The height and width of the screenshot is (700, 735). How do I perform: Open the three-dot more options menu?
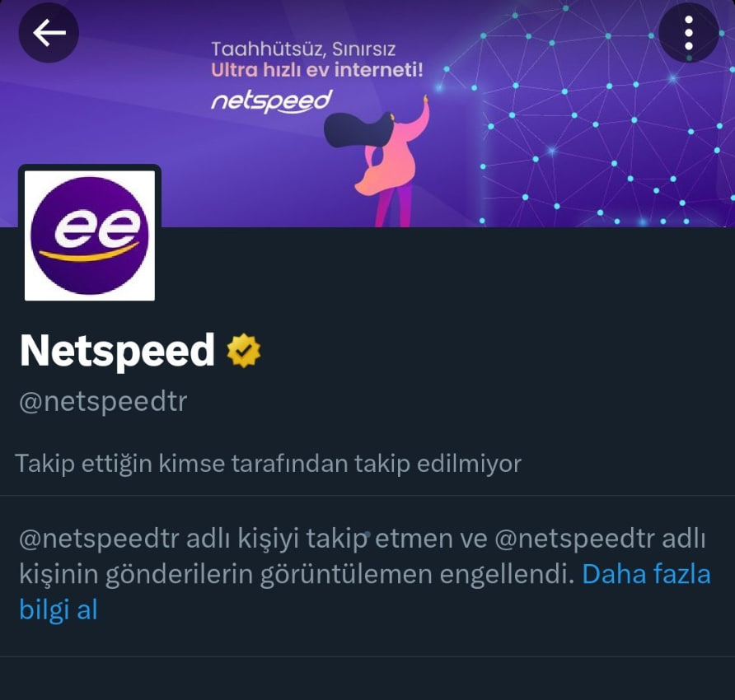(x=688, y=33)
